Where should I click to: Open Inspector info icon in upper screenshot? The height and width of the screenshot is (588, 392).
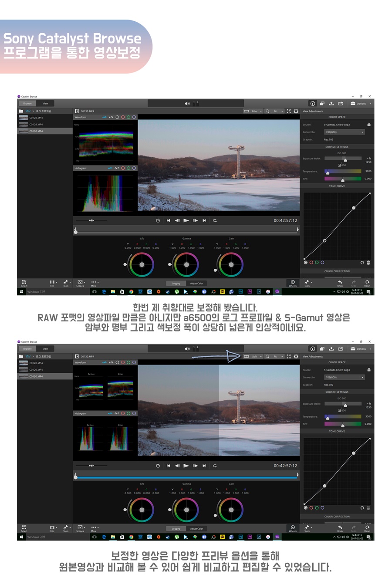point(312,104)
